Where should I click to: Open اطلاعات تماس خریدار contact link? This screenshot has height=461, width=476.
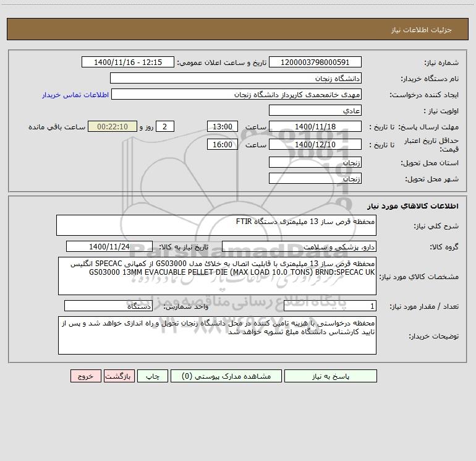[75, 95]
